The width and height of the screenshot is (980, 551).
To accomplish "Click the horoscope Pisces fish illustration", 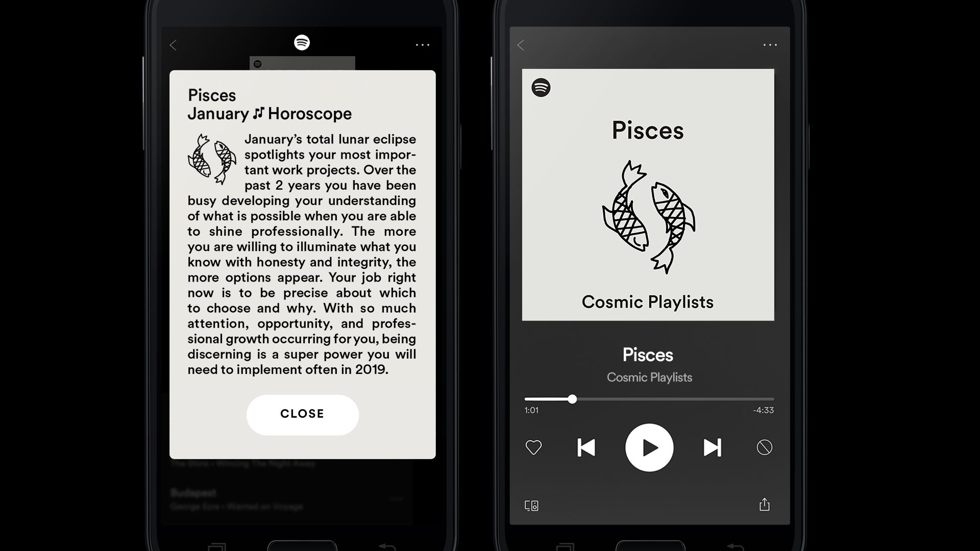I will pos(211,156).
